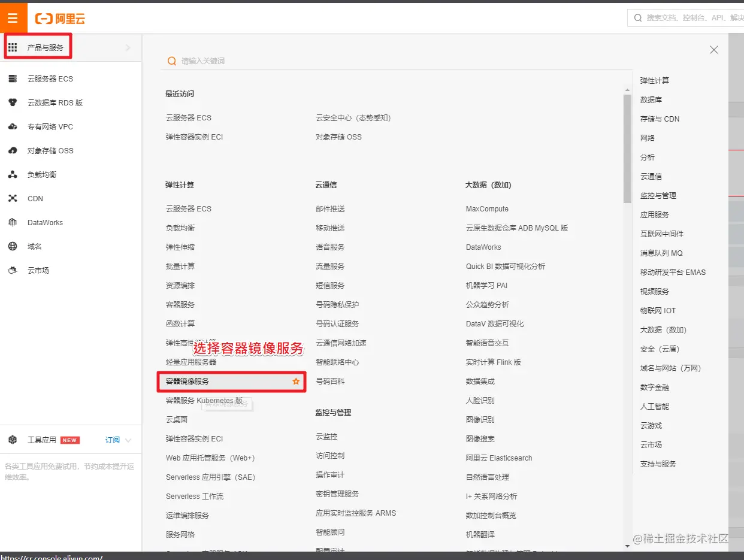The image size is (744, 560).
Task: Click the orange hamburger menu icon
Action: coord(13,19)
